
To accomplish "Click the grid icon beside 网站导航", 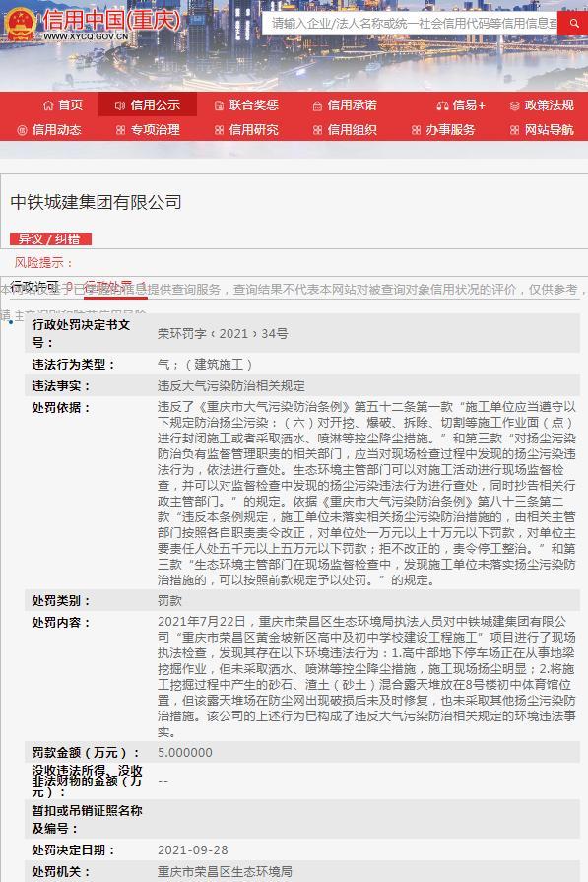I will pos(514,130).
